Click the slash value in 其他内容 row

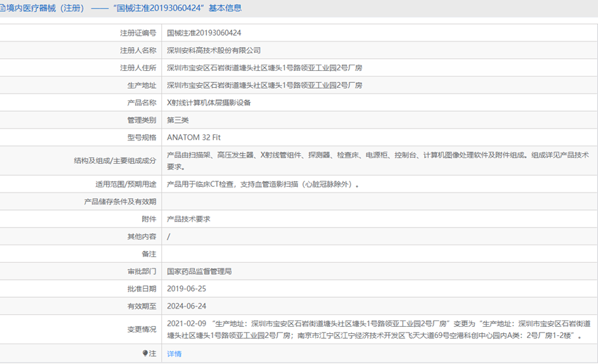[169, 236]
